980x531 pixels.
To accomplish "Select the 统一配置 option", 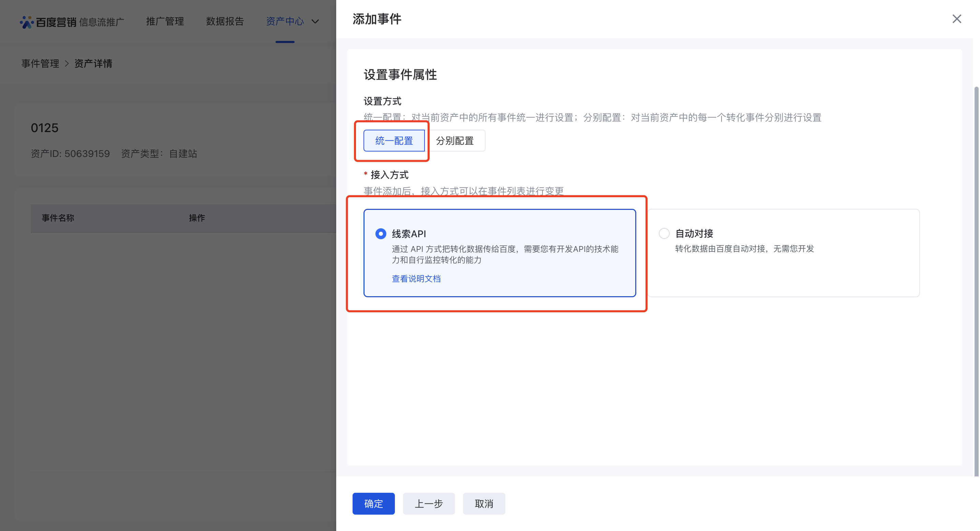I will [x=394, y=141].
